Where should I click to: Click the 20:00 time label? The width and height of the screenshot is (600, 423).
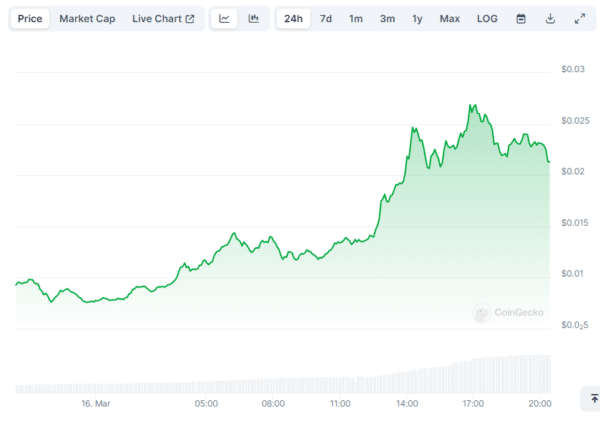(540, 403)
